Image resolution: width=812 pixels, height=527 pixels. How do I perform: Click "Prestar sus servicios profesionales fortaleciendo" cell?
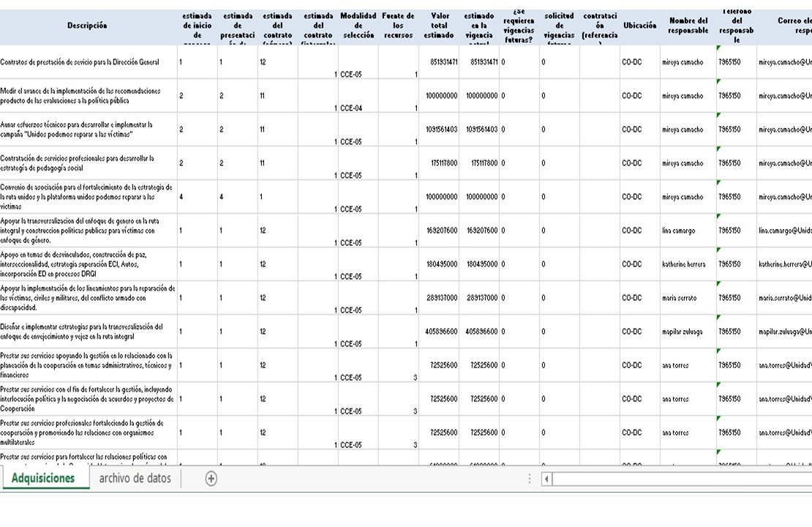[x=88, y=433]
